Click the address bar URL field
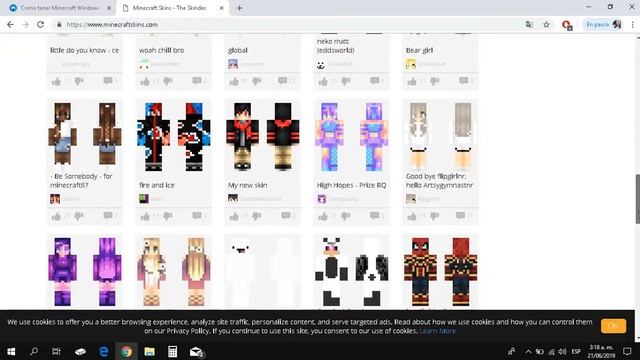Screen dimensions: 640x360 click(286, 24)
